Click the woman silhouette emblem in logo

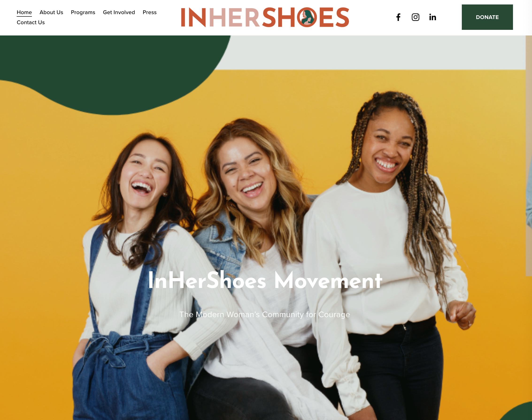click(307, 17)
